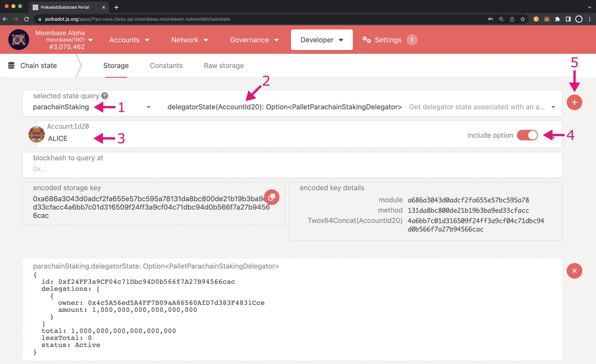This screenshot has height=364, width=596.
Task: Select the Constants tab
Action: tap(166, 66)
